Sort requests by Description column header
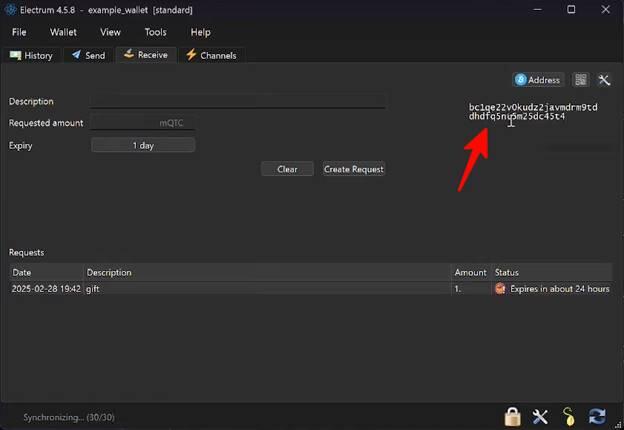The image size is (624, 430). [267, 272]
